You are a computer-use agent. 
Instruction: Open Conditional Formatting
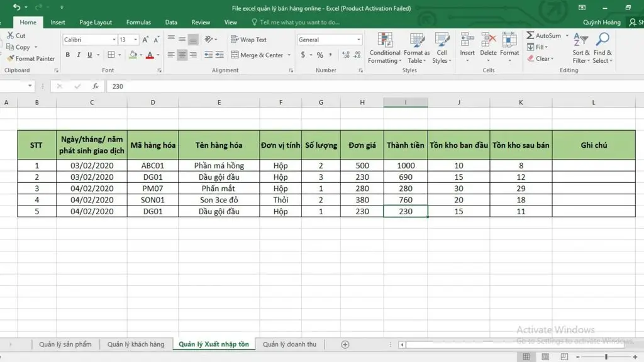tap(385, 48)
